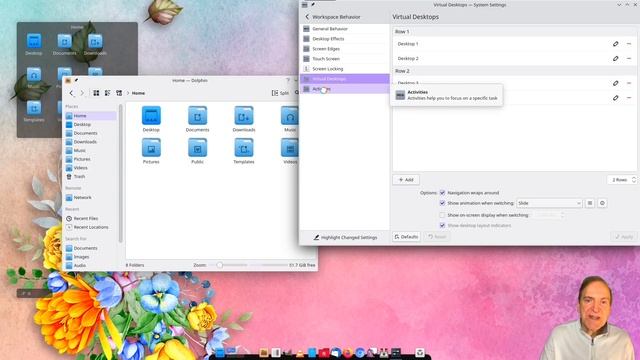Open Templates folder in the Home desktop widget
Screen dimensions: 640x360
34,111
